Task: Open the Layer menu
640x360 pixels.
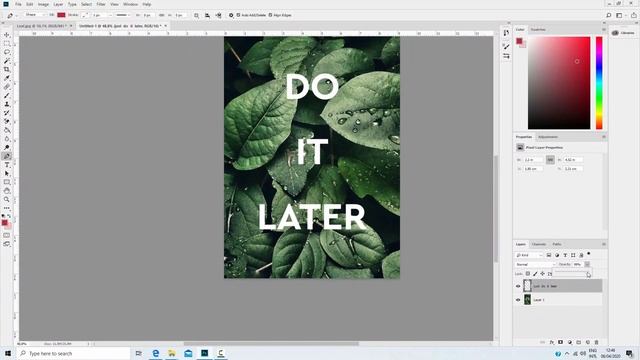Action: pos(58,4)
